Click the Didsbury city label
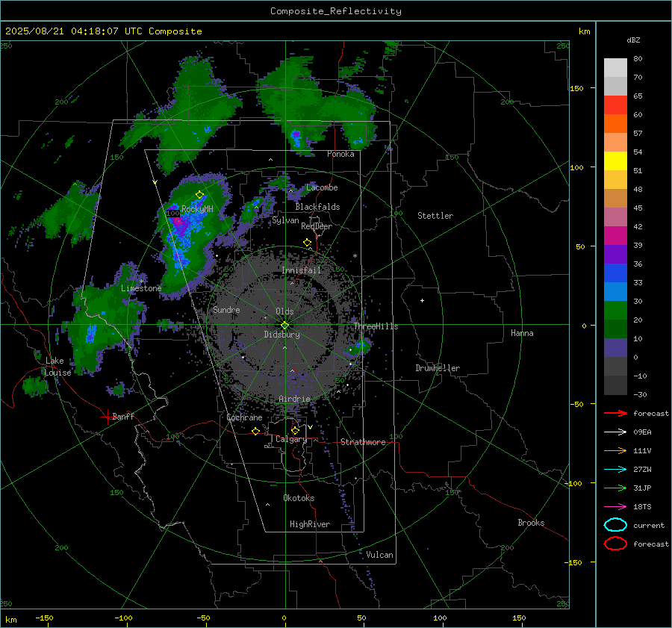 click(281, 335)
